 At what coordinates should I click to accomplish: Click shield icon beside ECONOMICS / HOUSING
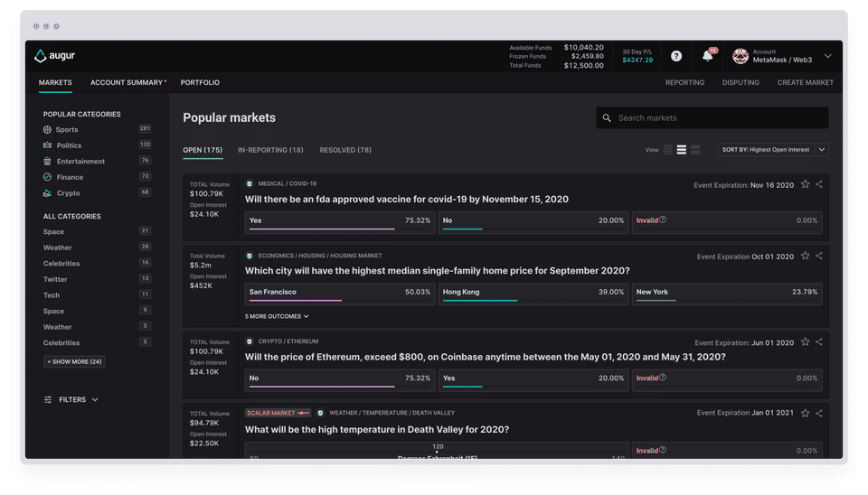(x=250, y=256)
